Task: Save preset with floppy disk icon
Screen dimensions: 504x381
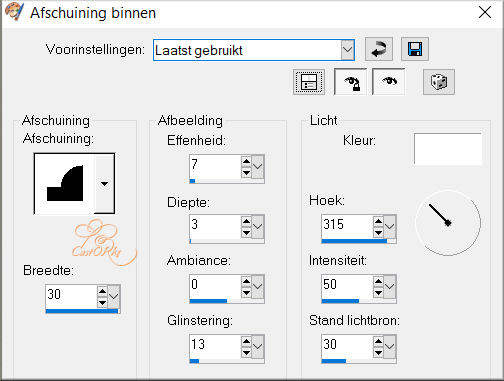Action: click(x=415, y=49)
